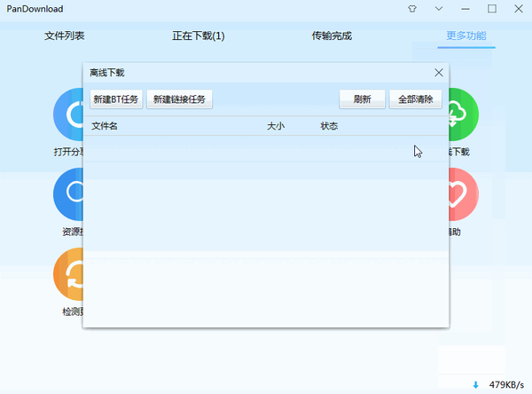Click the 刷新 button
Viewport: 532px width, 394px height.
pos(362,99)
